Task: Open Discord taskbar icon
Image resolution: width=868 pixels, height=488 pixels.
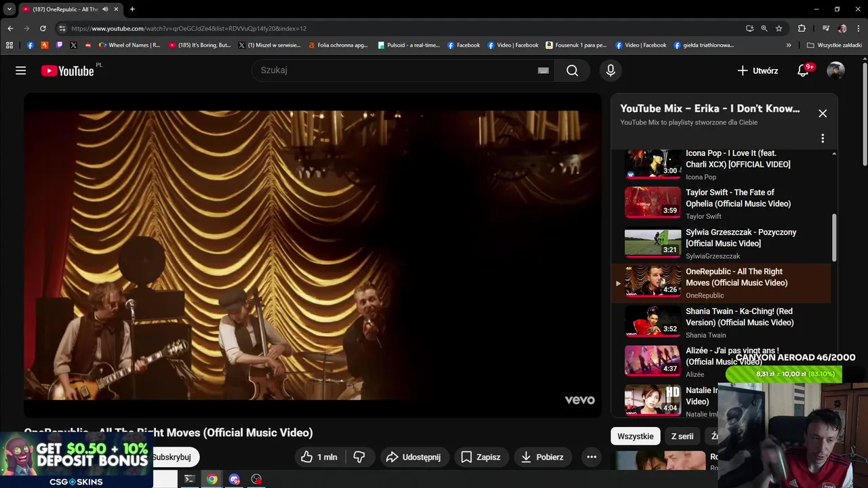Action: 235,479
